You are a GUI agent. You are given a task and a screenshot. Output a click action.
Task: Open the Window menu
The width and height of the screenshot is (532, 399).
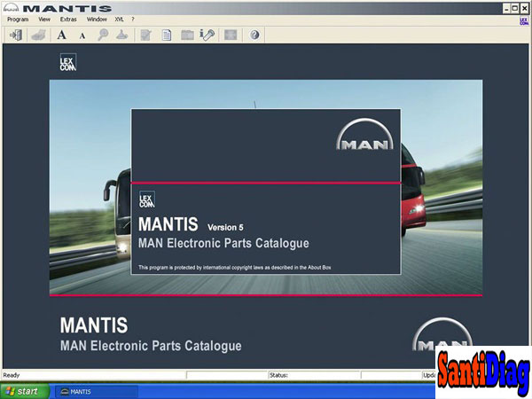[97, 20]
